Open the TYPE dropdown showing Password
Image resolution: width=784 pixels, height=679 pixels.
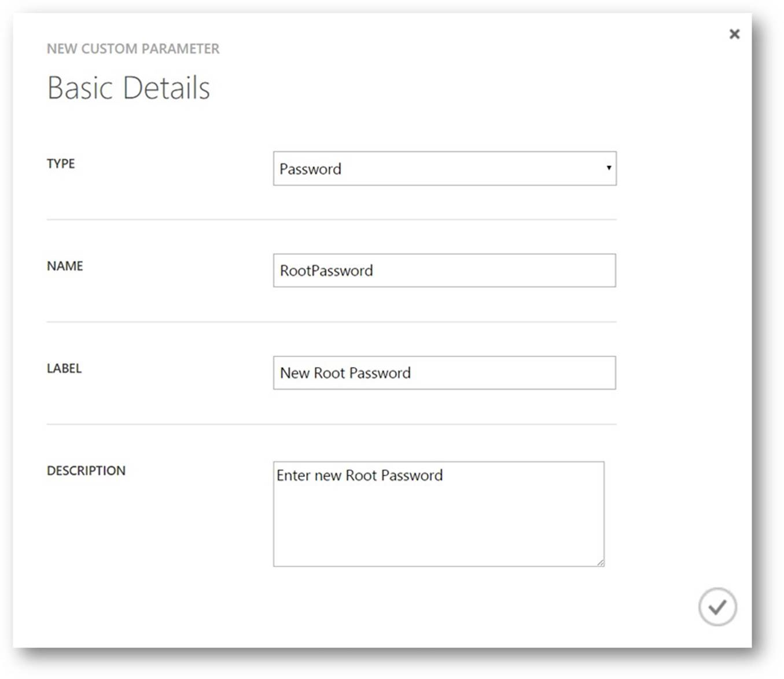(x=444, y=168)
